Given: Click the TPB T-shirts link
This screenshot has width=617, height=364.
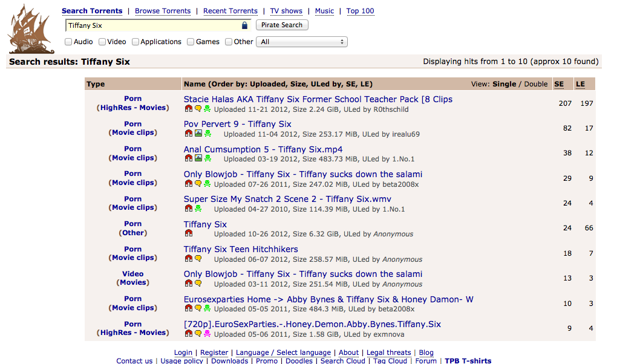Looking at the screenshot, I should pyautogui.click(x=468, y=360).
